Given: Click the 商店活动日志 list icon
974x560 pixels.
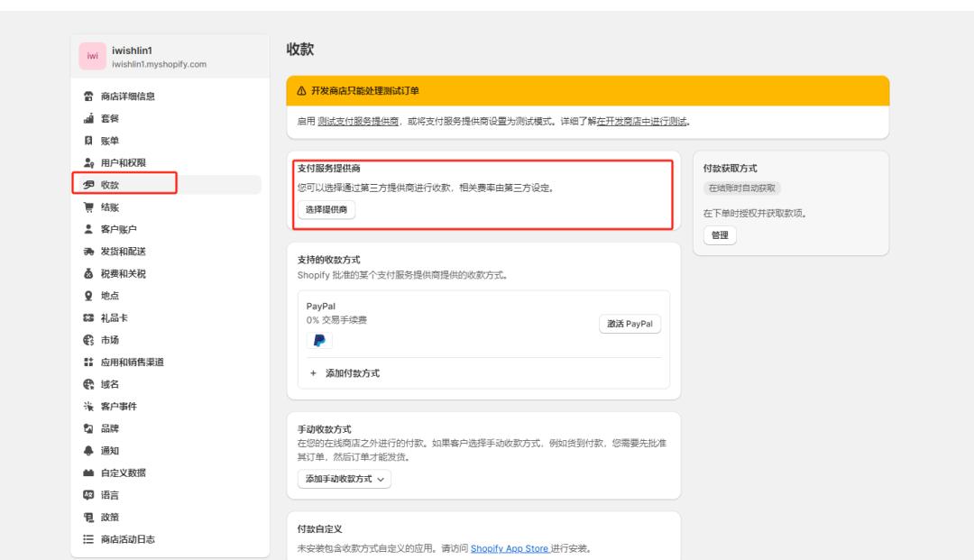Looking at the screenshot, I should point(88,539).
